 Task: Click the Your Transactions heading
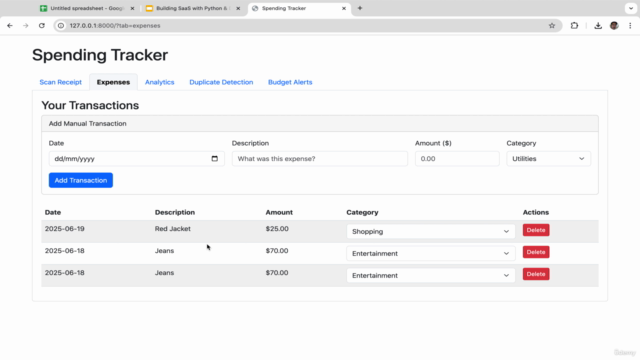pos(90,105)
